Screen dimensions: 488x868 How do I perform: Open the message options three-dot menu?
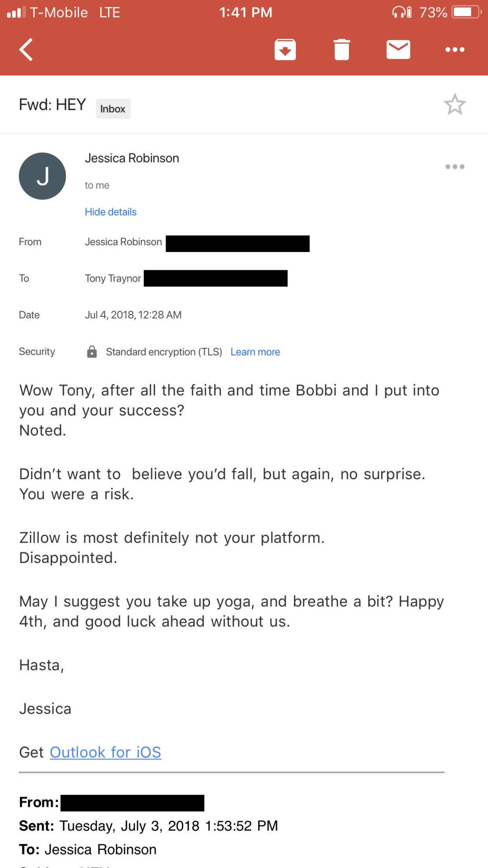[x=456, y=167]
